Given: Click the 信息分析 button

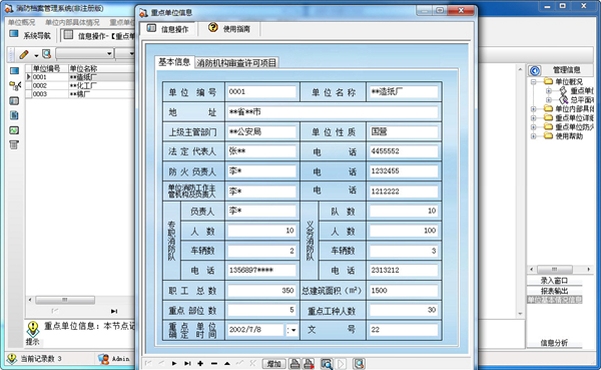Looking at the screenshot, I should 554,343.
